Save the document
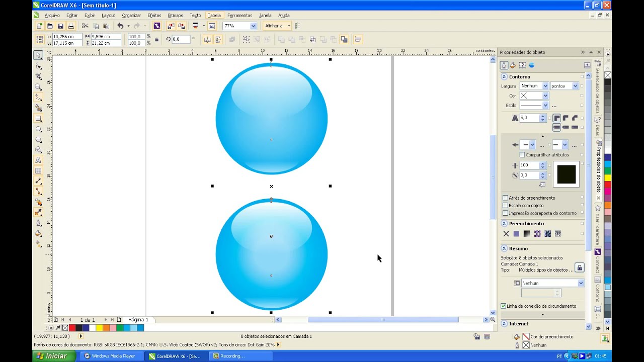This screenshot has width=644, height=362. tap(60, 26)
